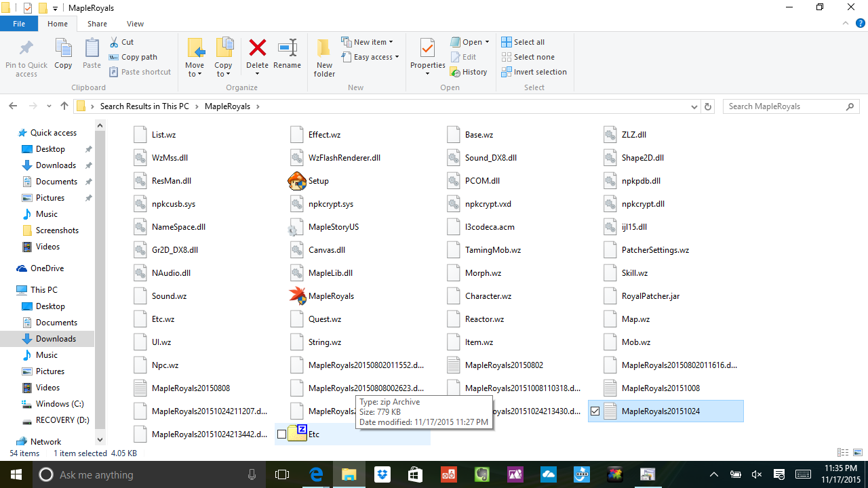The height and width of the screenshot is (488, 868).
Task: Open Properties from the ribbon
Action: (x=427, y=51)
